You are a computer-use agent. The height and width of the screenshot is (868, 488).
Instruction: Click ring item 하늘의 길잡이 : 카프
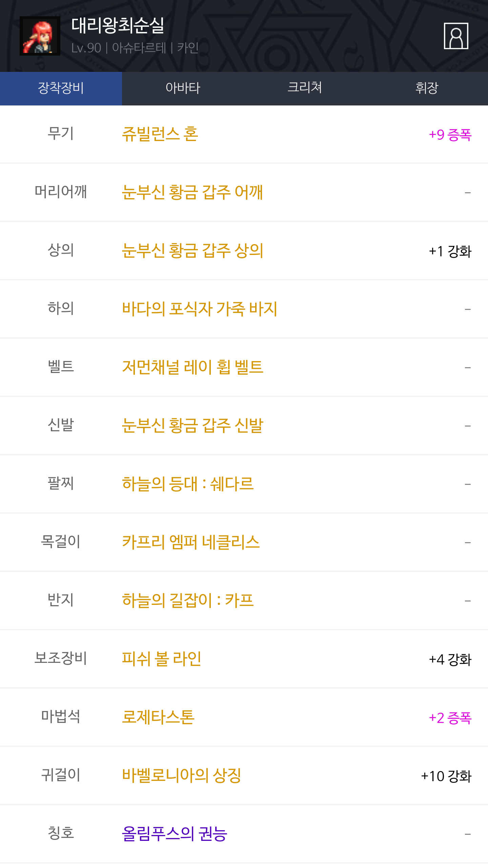(188, 601)
